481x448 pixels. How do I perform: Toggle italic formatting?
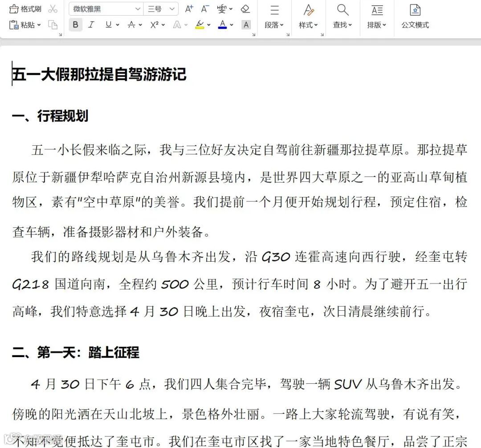pyautogui.click(x=91, y=25)
